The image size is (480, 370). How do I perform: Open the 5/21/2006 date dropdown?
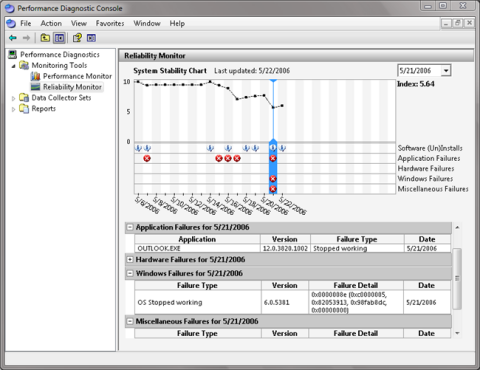[x=446, y=71]
